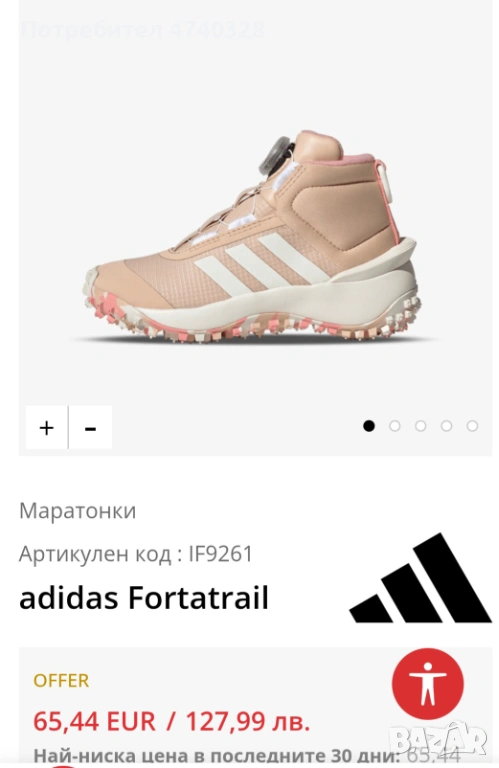Select the third image dot indicator
This screenshot has width=499, height=768.
421,426
